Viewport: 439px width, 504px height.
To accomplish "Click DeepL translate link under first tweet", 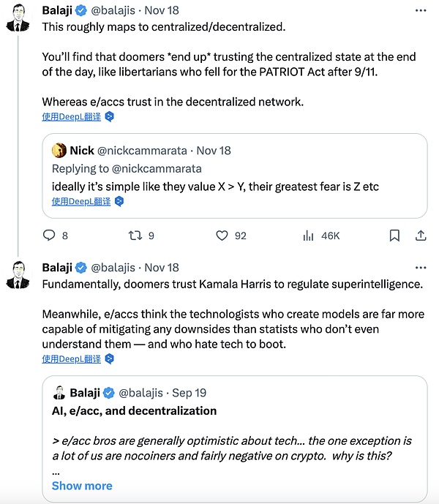I will point(72,116).
